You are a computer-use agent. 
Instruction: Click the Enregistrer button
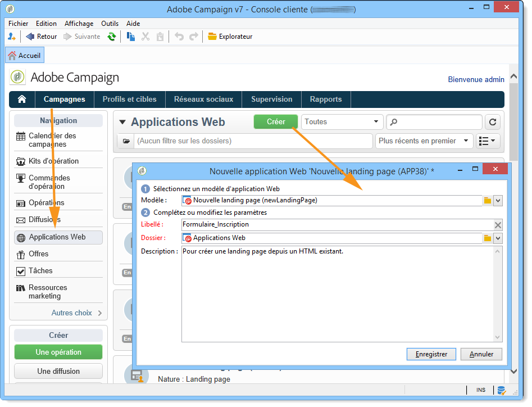coord(431,354)
